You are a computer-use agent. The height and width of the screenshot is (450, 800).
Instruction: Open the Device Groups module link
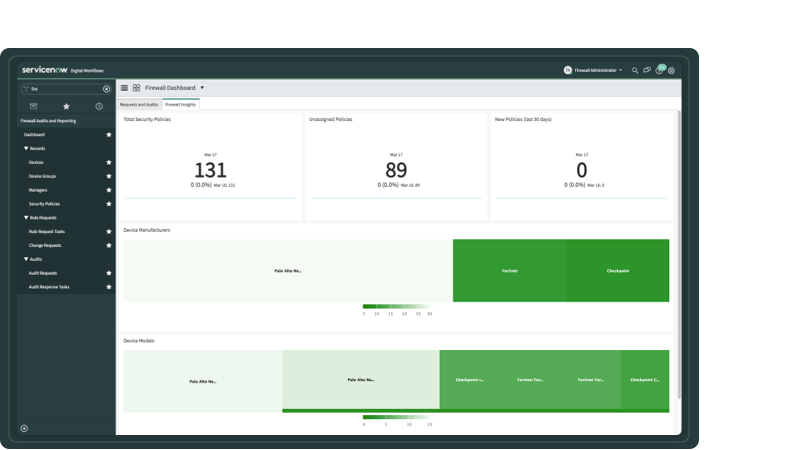(43, 176)
